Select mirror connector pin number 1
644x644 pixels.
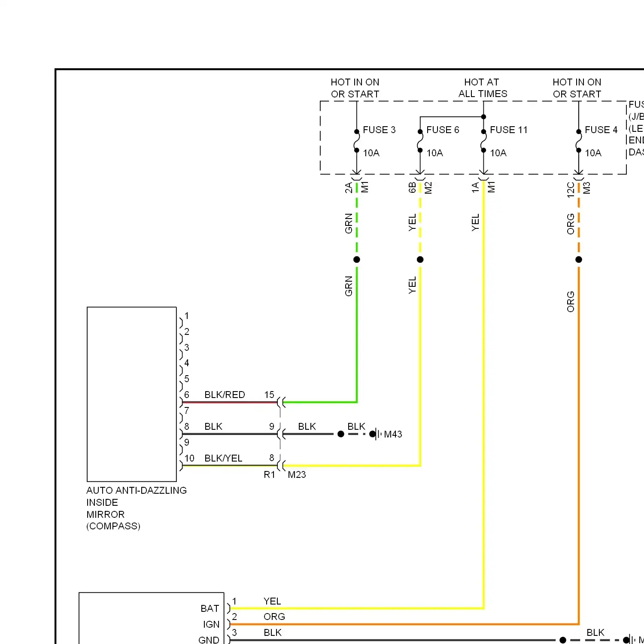pyautogui.click(x=187, y=316)
